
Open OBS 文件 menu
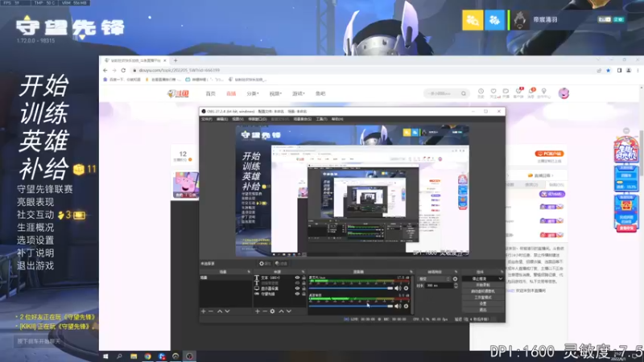point(207,119)
